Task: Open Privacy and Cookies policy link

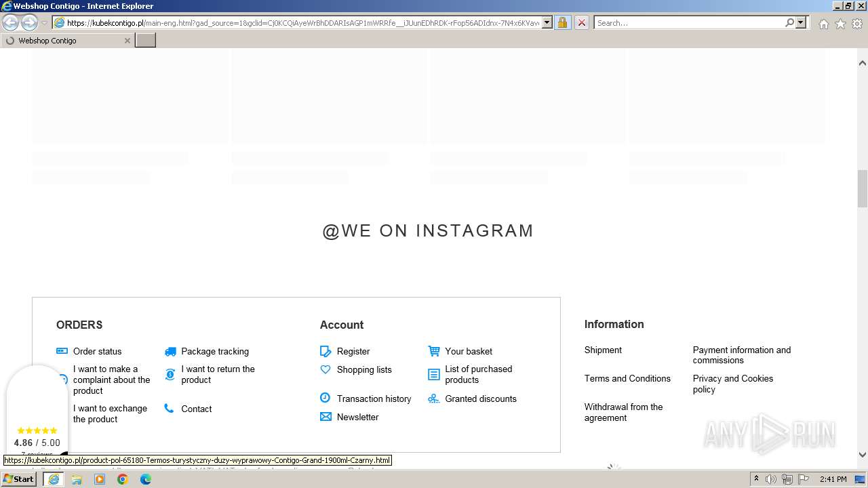Action: tap(733, 384)
